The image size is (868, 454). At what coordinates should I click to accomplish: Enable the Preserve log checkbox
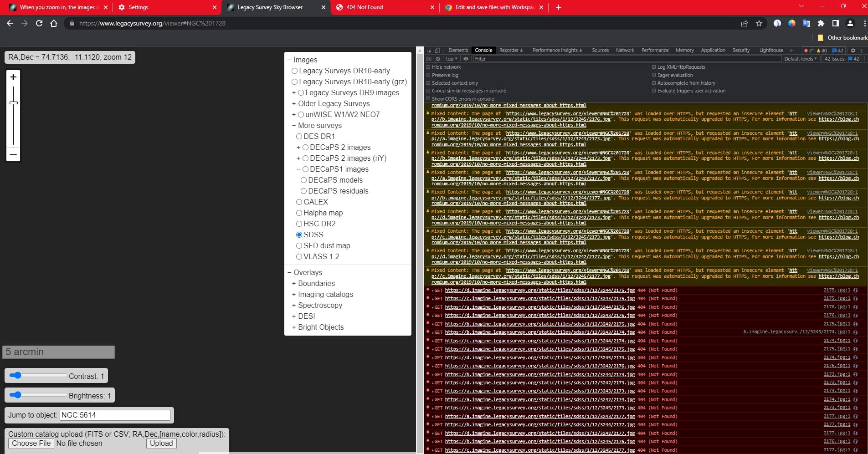point(428,75)
